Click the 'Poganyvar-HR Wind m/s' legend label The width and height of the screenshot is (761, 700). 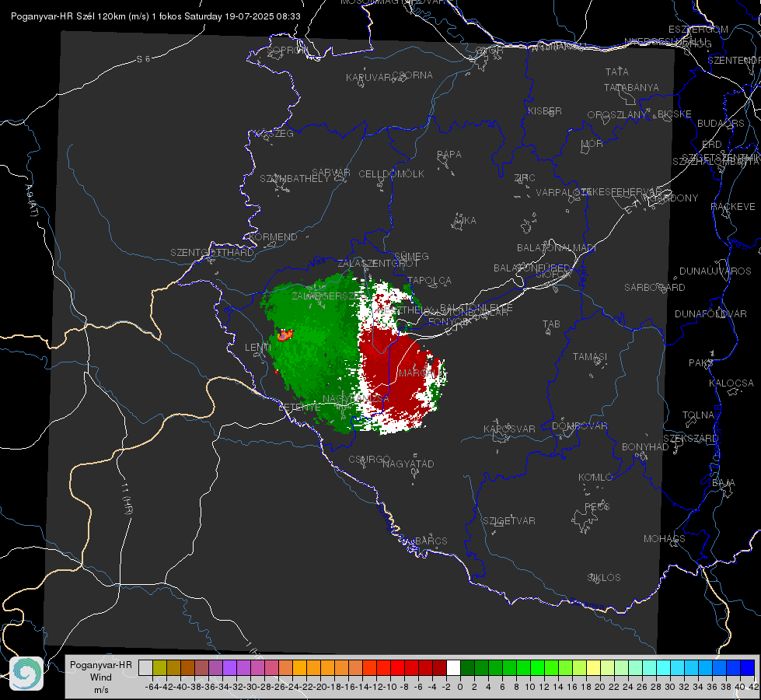pos(101,677)
